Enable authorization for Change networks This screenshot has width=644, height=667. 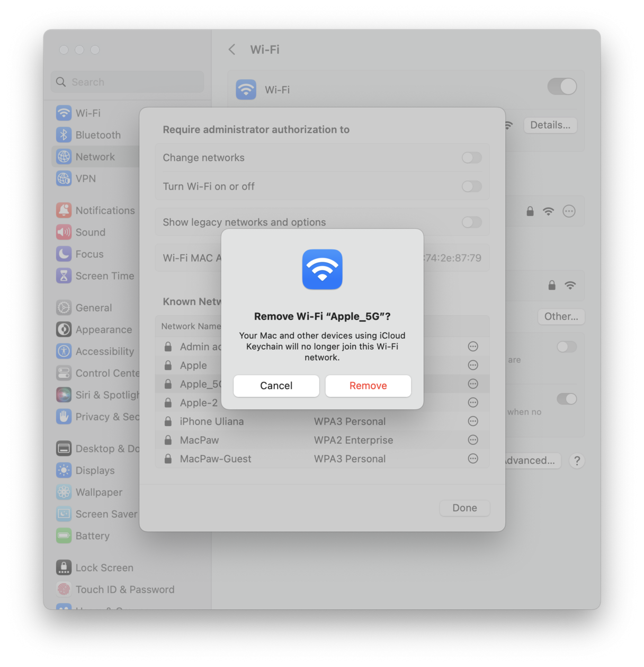click(471, 157)
